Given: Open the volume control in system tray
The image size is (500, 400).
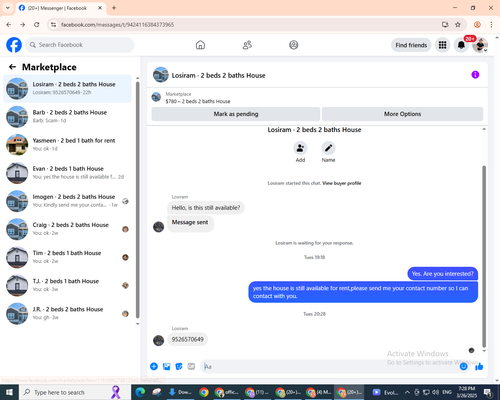Looking at the screenshot, I should 435,392.
